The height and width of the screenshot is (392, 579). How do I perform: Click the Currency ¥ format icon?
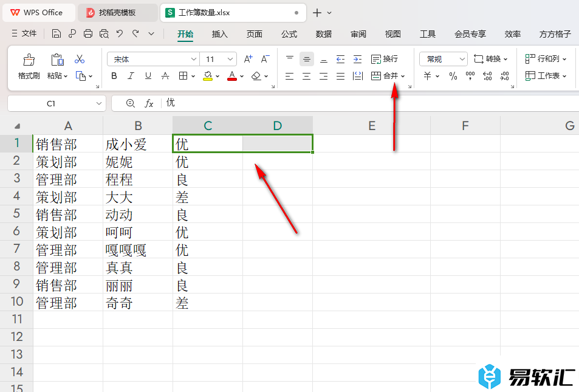tap(427, 76)
